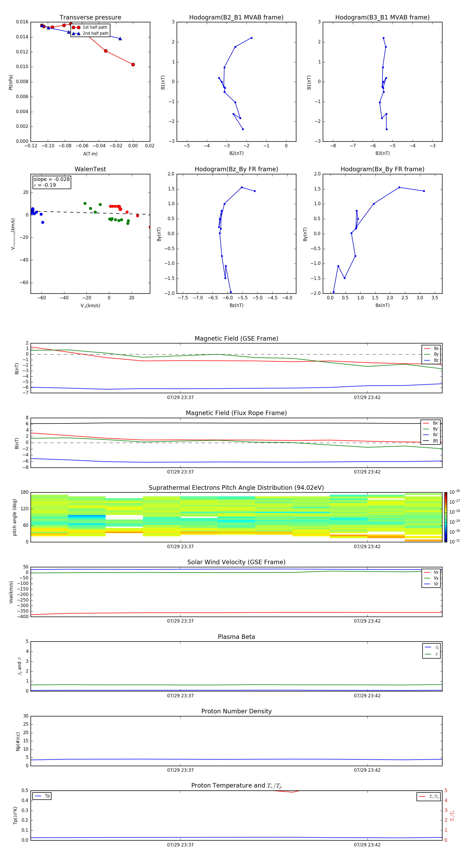Click the 'Bz(nT)' x-axis label
The width and height of the screenshot is (473, 868).
pos(236,305)
